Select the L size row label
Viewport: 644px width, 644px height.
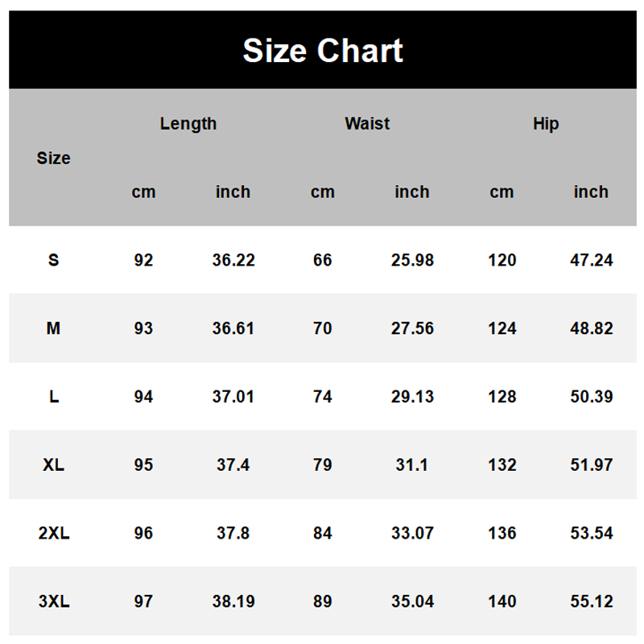pyautogui.click(x=53, y=396)
